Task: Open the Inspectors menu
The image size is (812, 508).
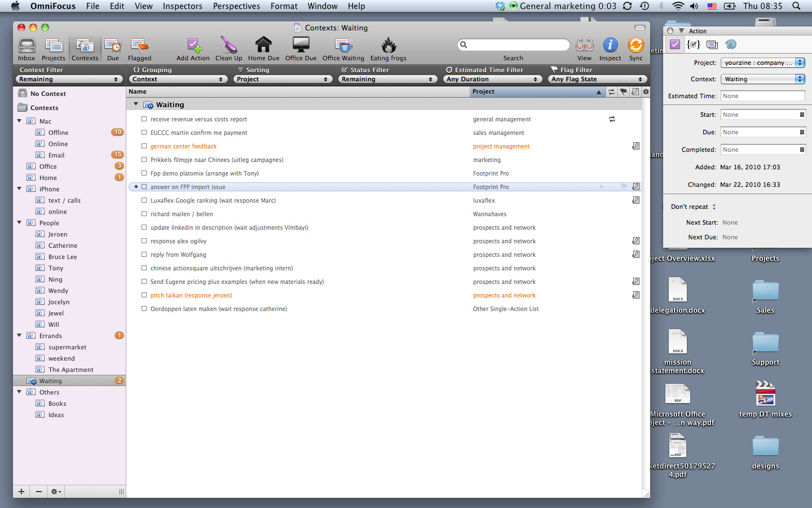Action: pos(182,6)
